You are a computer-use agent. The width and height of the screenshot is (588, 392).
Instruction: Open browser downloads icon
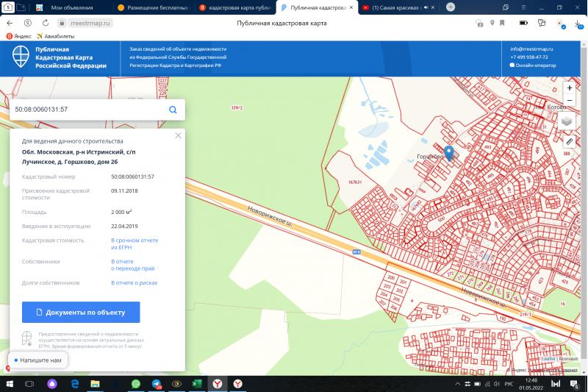578,24
